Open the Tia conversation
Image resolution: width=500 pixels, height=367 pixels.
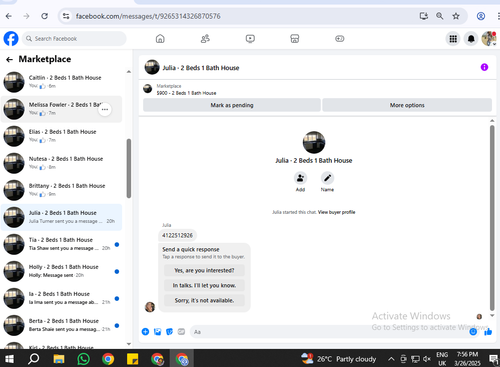61,244
